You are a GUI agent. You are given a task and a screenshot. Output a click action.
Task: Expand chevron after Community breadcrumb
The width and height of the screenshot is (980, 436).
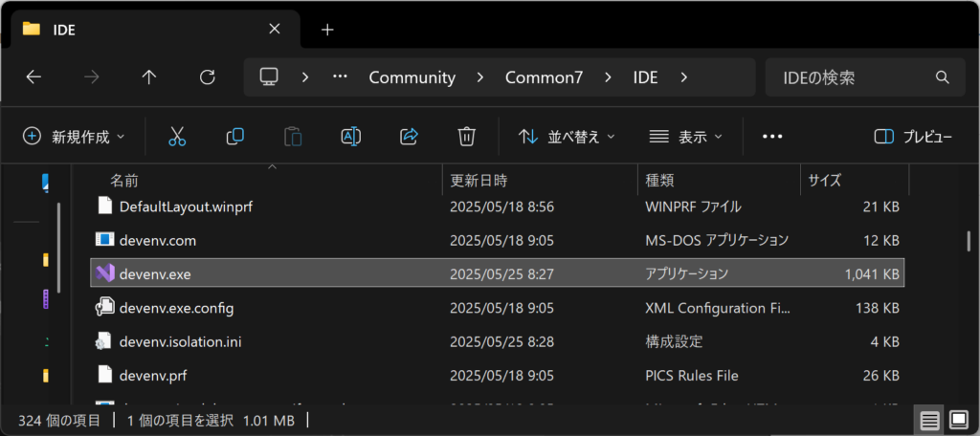480,77
